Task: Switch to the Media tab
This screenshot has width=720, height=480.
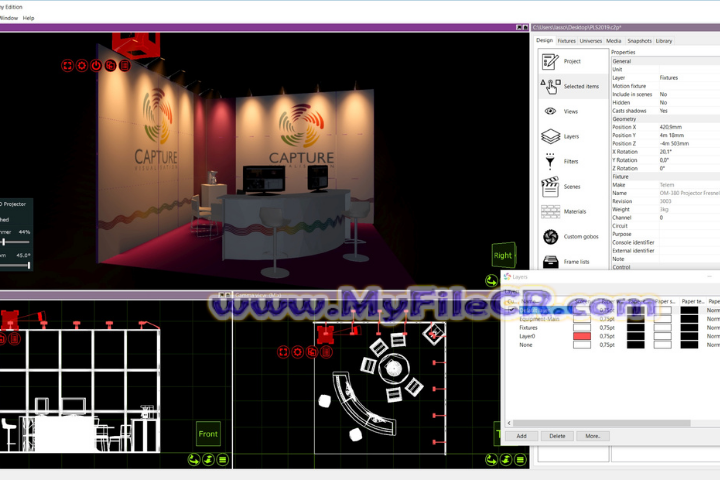Action: (x=613, y=41)
